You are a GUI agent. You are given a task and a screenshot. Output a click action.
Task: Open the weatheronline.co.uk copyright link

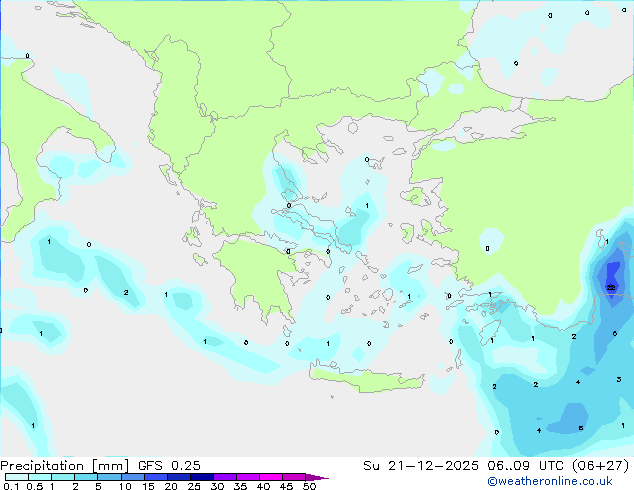click(550, 481)
